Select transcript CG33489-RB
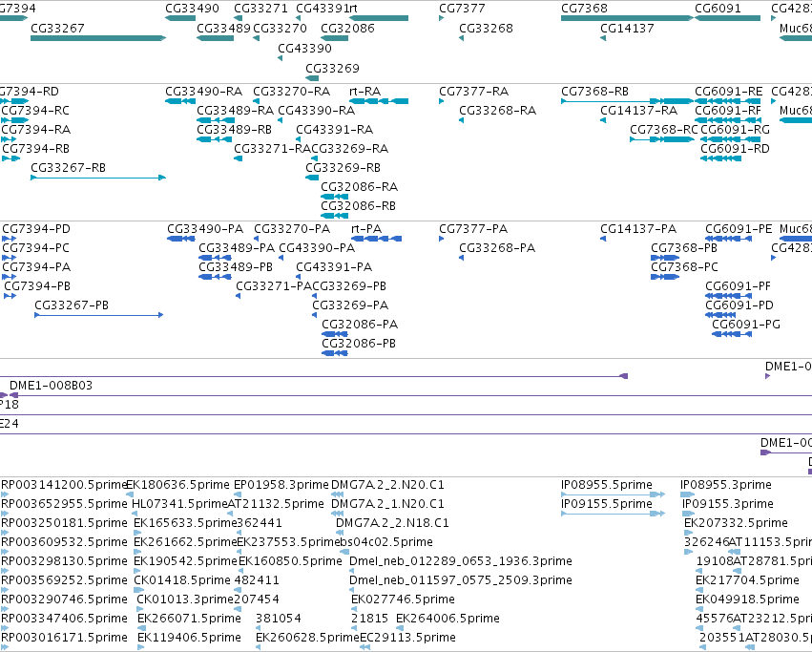 tap(234, 130)
